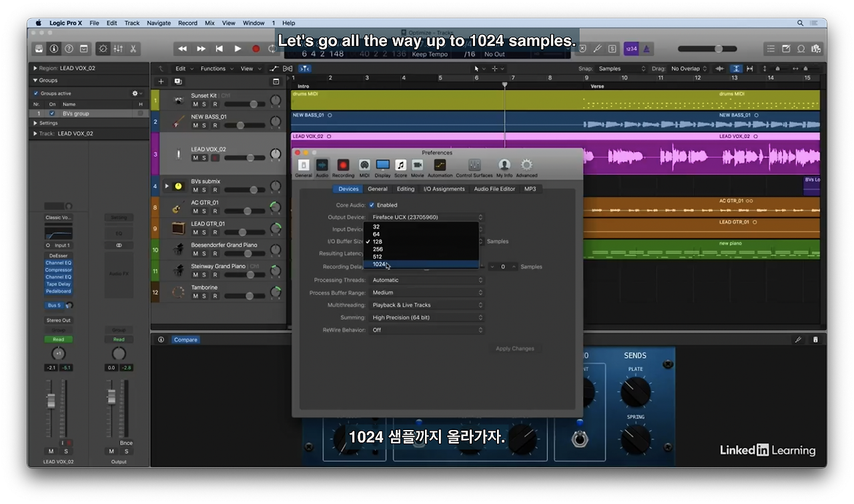Choose 512 from buffer size list

pos(422,257)
